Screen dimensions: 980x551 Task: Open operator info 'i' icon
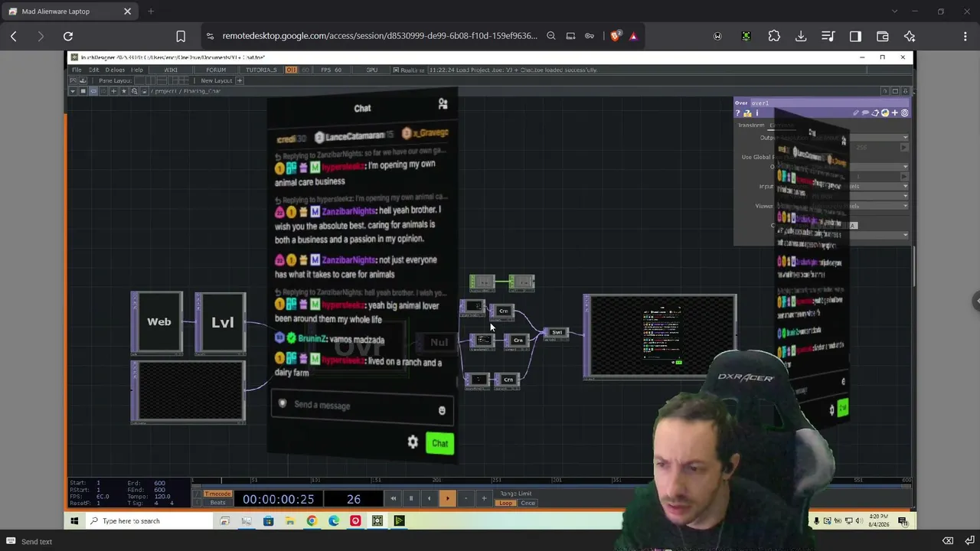pos(756,113)
